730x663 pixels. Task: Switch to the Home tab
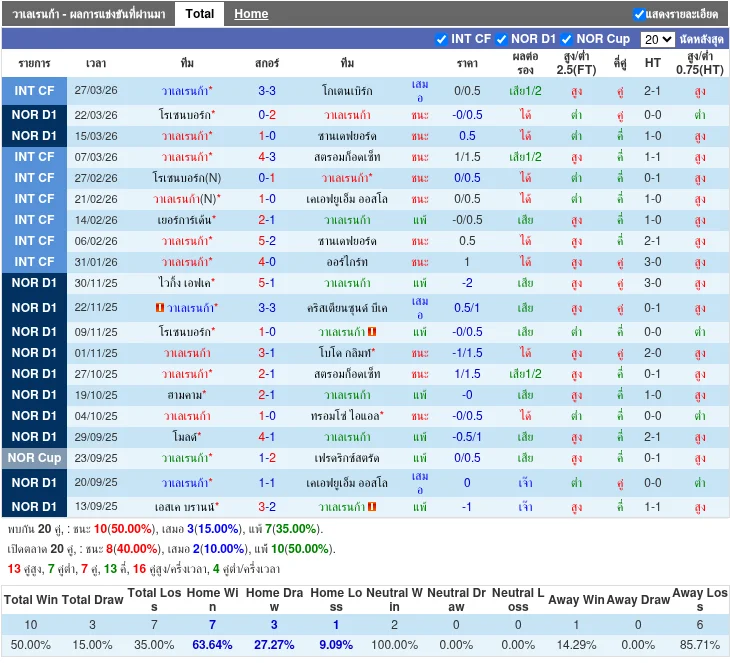[251, 14]
